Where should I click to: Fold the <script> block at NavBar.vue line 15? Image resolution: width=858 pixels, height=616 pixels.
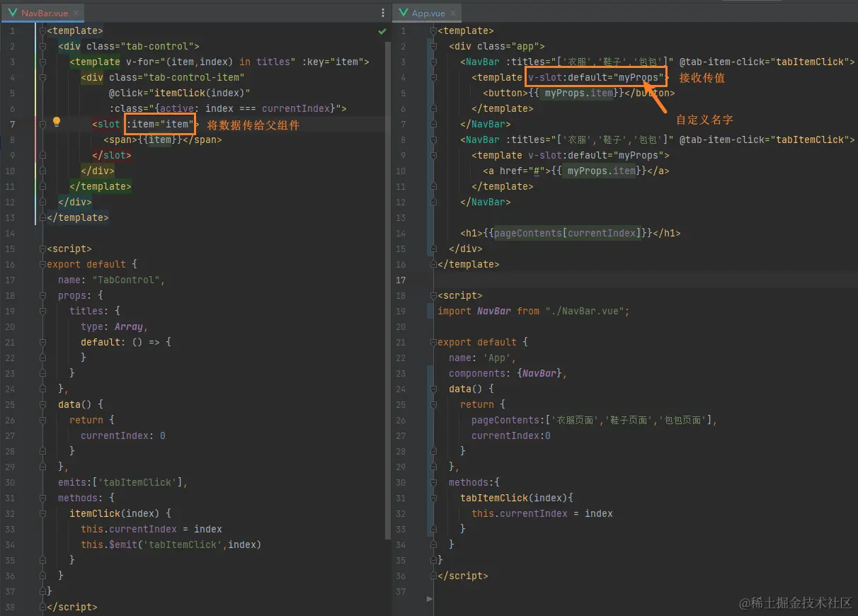43,249
